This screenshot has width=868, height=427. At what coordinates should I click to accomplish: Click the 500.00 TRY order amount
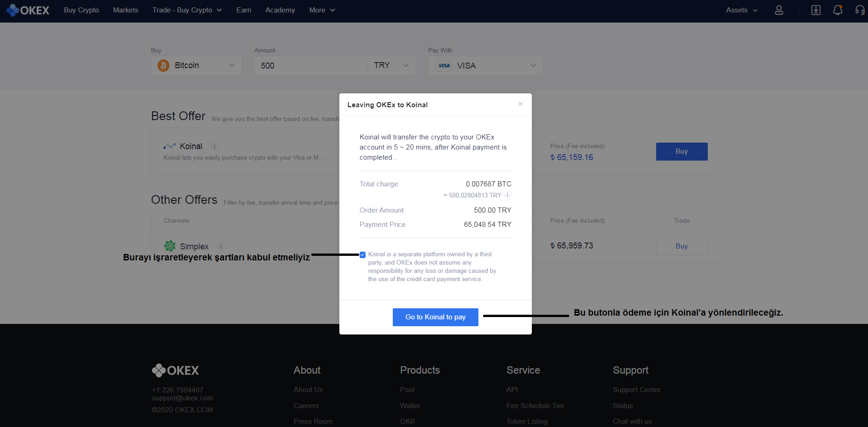point(493,210)
